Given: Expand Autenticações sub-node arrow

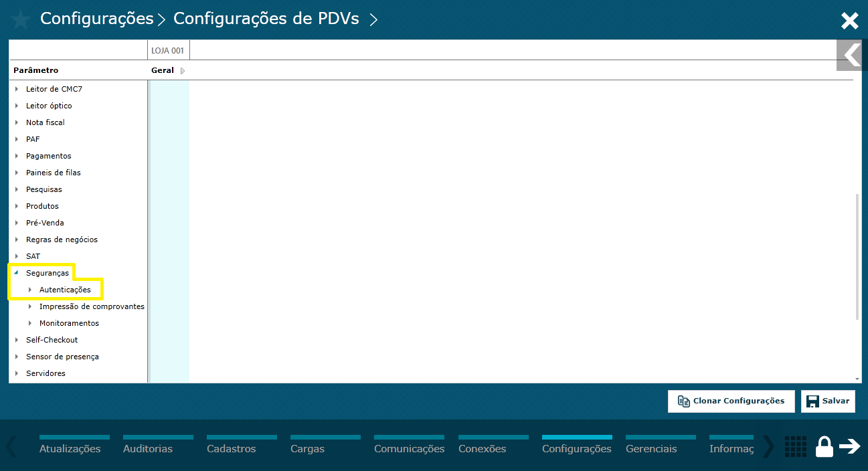Looking at the screenshot, I should [30, 290].
